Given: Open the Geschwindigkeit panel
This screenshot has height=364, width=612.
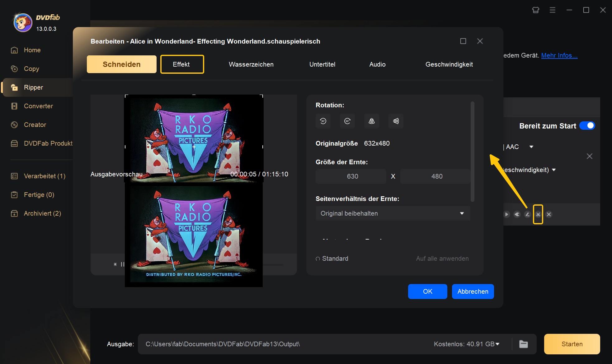Looking at the screenshot, I should pos(449,64).
